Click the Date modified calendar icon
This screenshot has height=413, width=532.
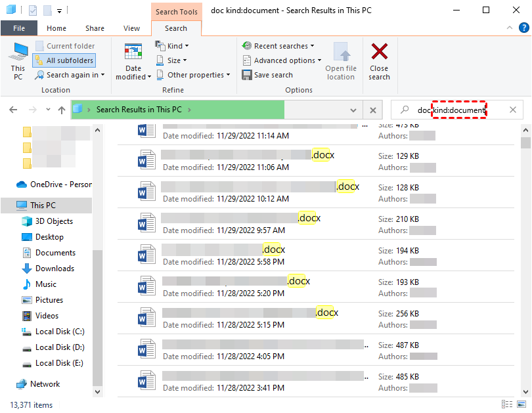click(x=133, y=53)
